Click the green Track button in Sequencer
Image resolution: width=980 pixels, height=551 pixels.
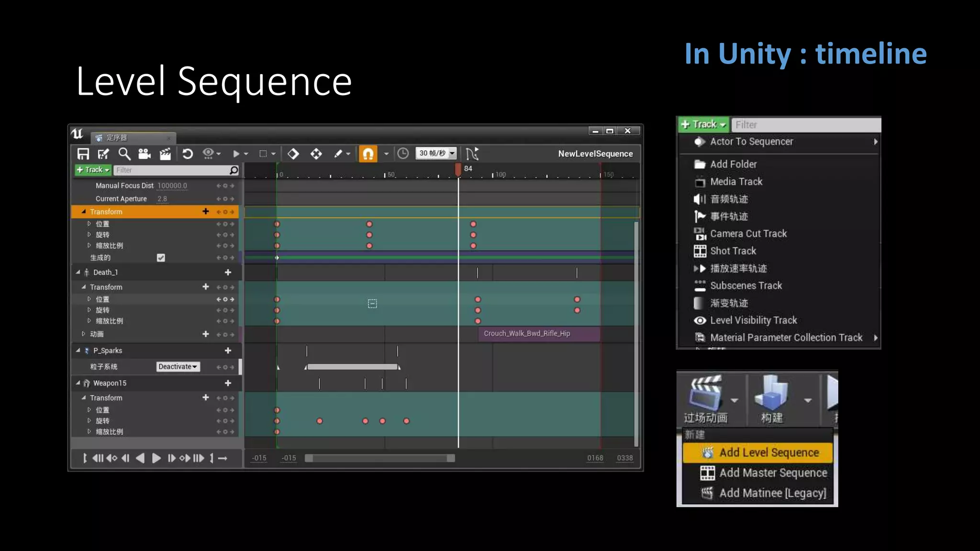[93, 170]
